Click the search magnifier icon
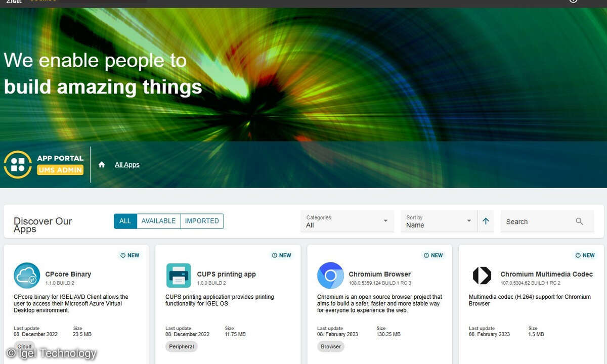The image size is (607, 364). pos(580,221)
